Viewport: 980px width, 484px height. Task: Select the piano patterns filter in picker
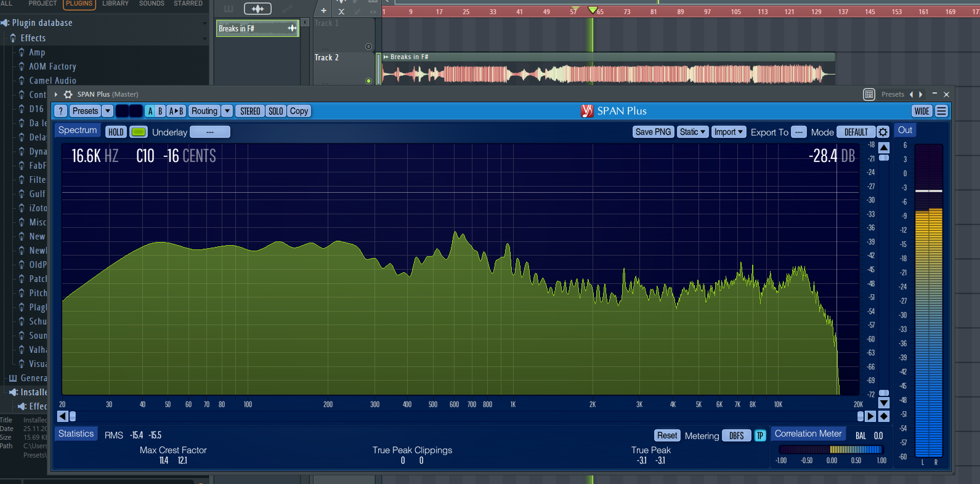[229, 9]
